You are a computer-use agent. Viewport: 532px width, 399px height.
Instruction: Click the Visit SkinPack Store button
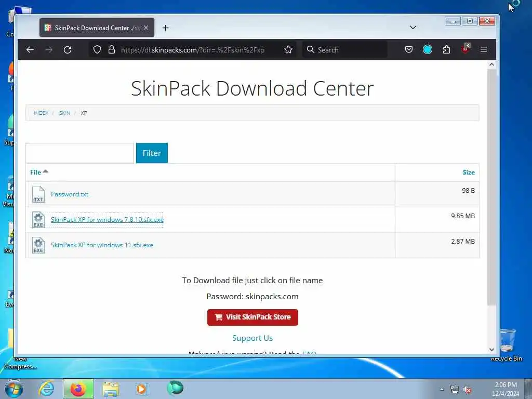click(253, 317)
